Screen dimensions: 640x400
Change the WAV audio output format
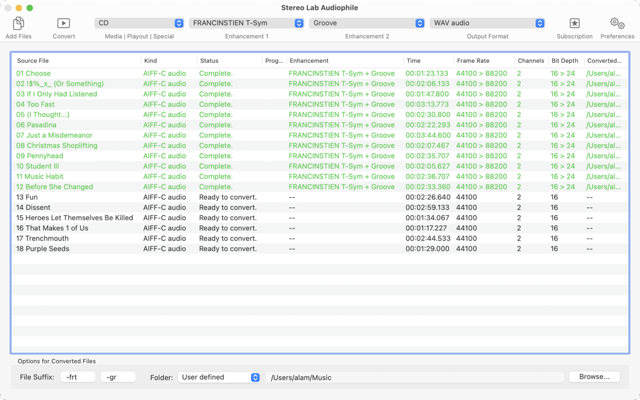487,23
